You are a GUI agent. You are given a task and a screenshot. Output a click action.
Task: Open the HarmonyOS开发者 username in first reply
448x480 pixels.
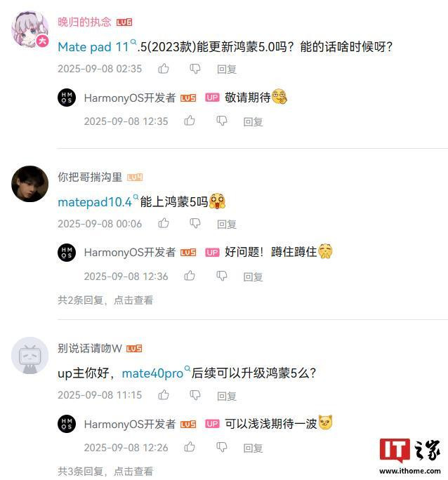click(130, 98)
